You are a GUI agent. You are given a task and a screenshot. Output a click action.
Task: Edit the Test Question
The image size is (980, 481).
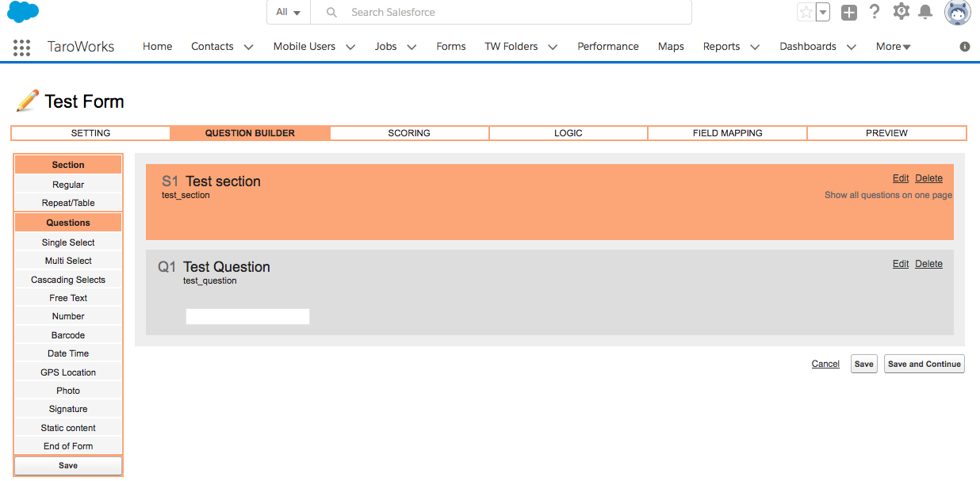[901, 264]
